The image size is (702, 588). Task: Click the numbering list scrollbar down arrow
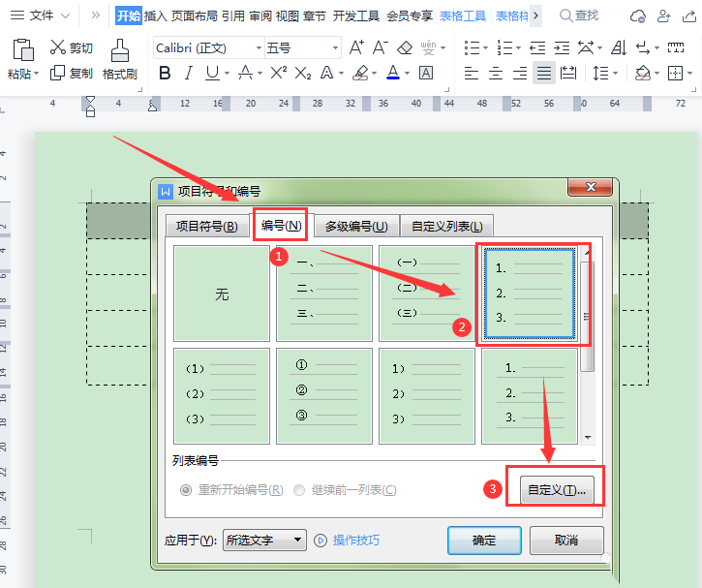coord(588,438)
